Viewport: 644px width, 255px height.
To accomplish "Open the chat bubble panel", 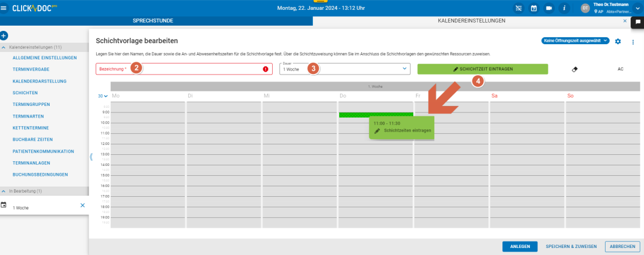I will [x=638, y=22].
